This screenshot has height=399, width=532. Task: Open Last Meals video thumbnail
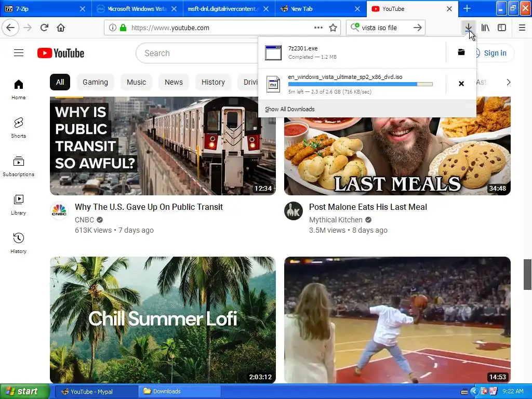click(x=397, y=156)
